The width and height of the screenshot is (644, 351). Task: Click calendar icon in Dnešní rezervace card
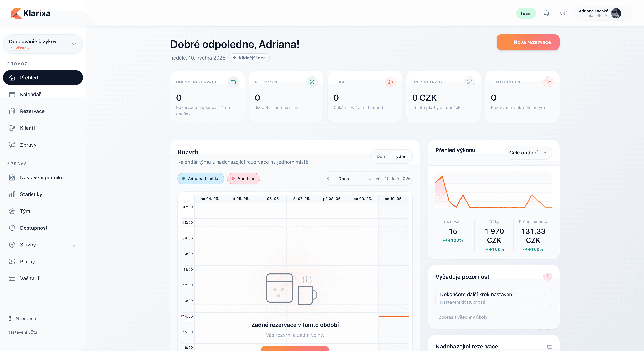(x=233, y=82)
